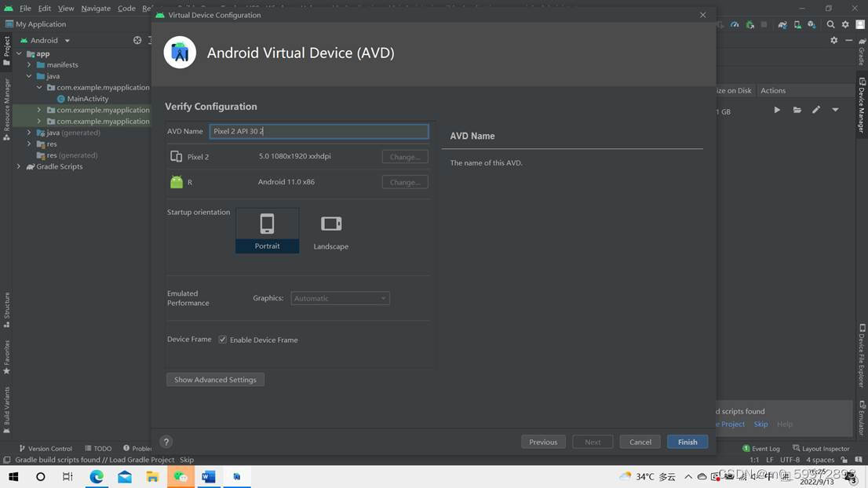This screenshot has width=868, height=488.
Task: Click inside the AVD Name text field
Action: [319, 131]
